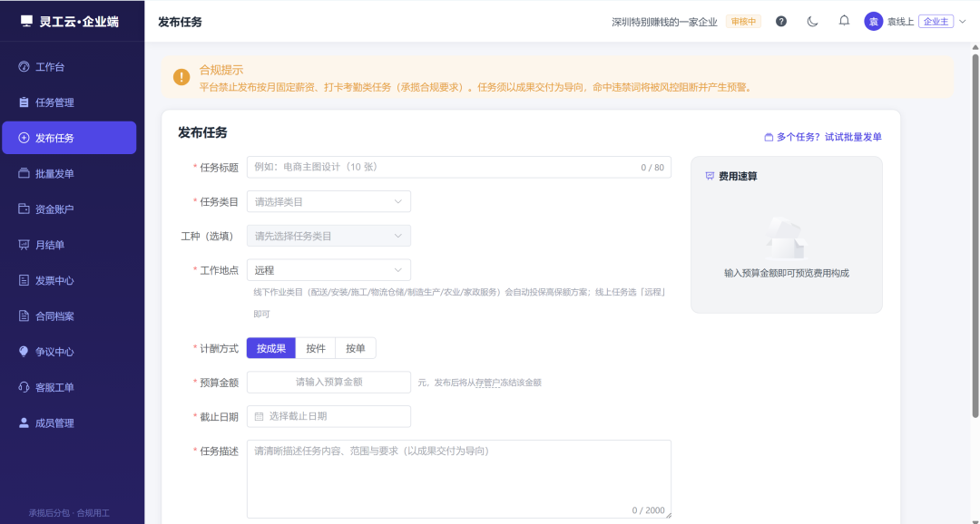Click the 费用速算 header icon
Image resolution: width=980 pixels, height=524 pixels.
[x=710, y=176]
